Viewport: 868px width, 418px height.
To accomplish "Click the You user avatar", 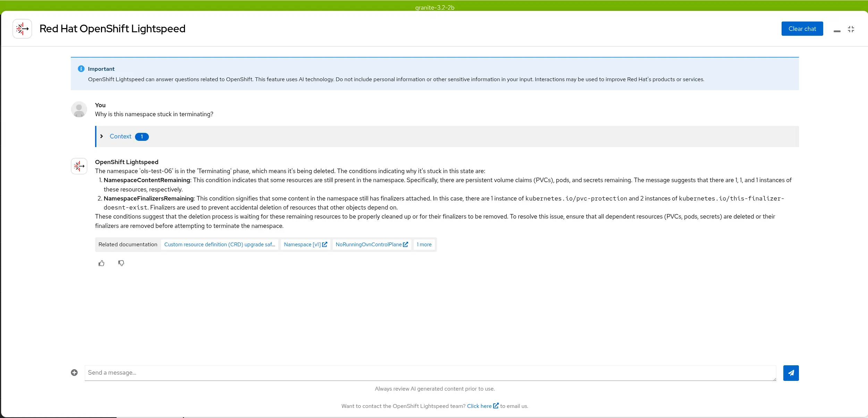I will 79,110.
